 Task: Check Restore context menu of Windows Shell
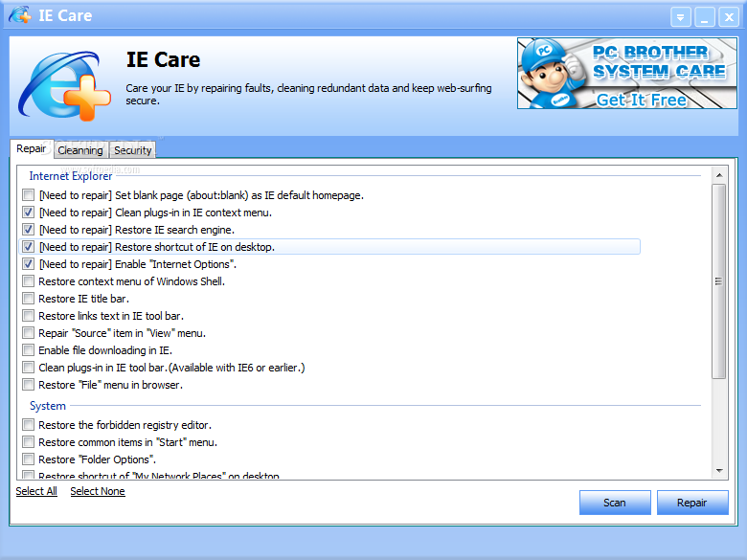28,281
